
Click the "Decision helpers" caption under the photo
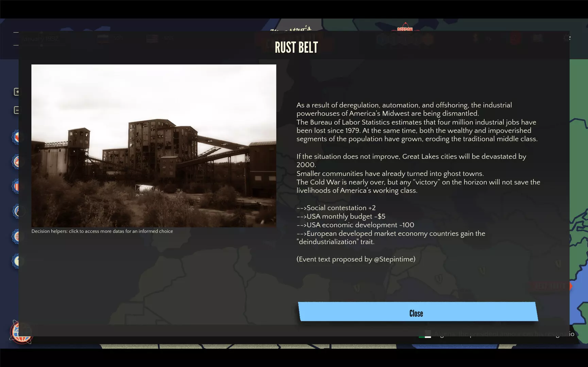tap(102, 231)
